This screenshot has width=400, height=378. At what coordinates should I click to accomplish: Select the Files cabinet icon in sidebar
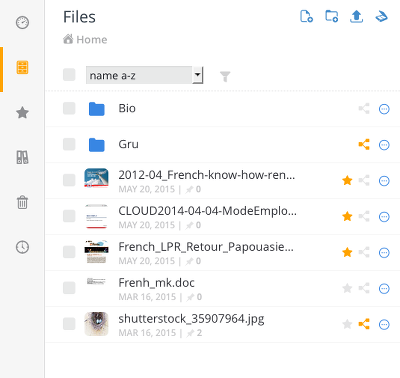(x=22, y=67)
